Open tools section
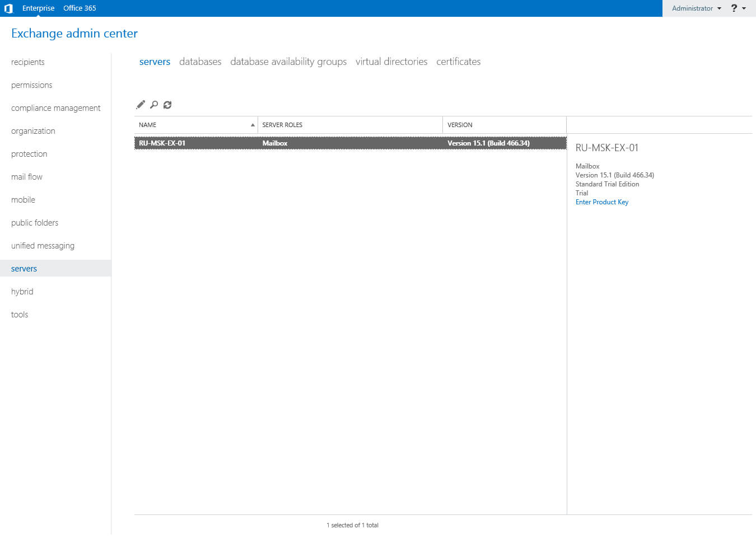Screen dimensions: 756x543 (x=20, y=315)
